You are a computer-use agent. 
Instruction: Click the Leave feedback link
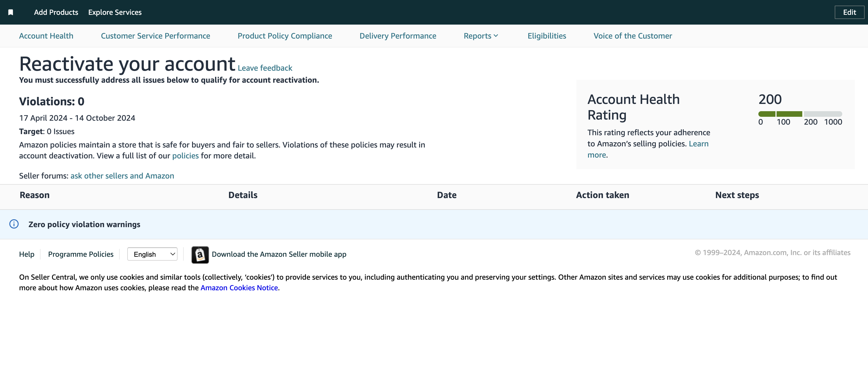tap(265, 68)
